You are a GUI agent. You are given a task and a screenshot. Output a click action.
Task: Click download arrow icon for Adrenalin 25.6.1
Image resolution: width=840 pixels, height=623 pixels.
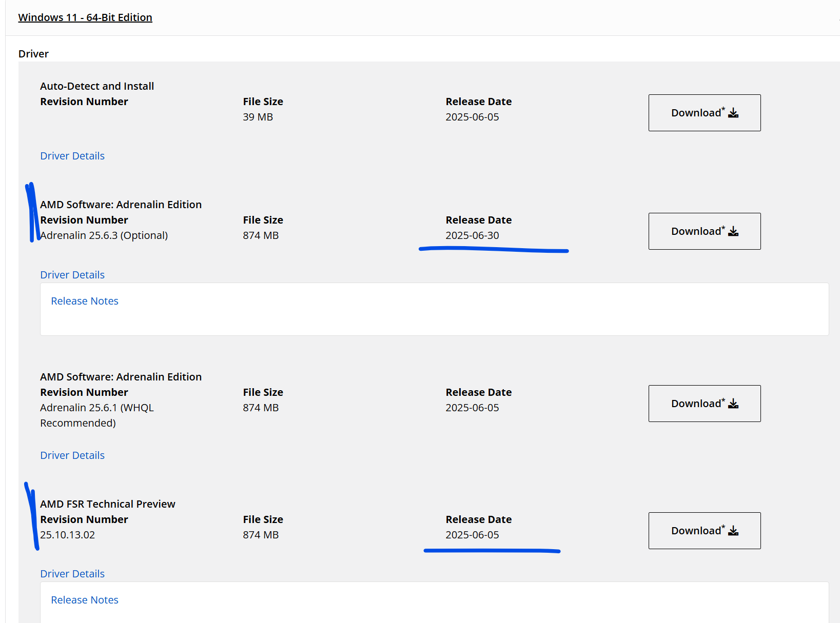point(733,404)
